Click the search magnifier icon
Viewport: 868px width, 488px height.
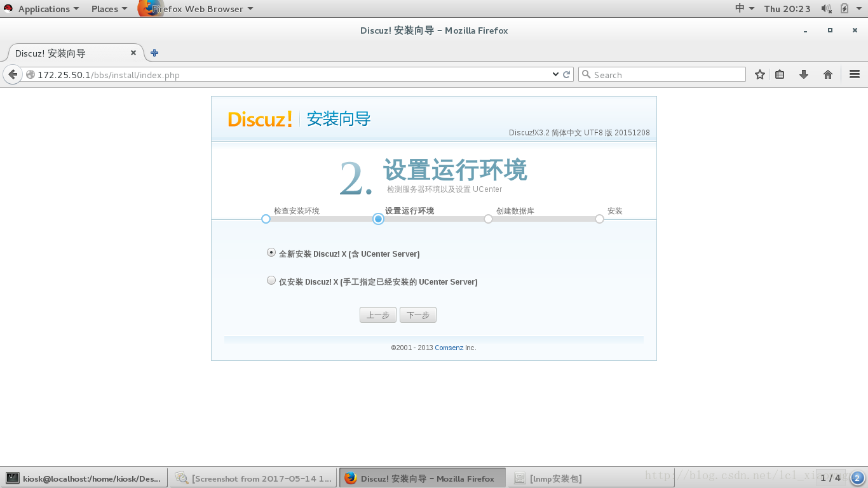click(x=587, y=74)
